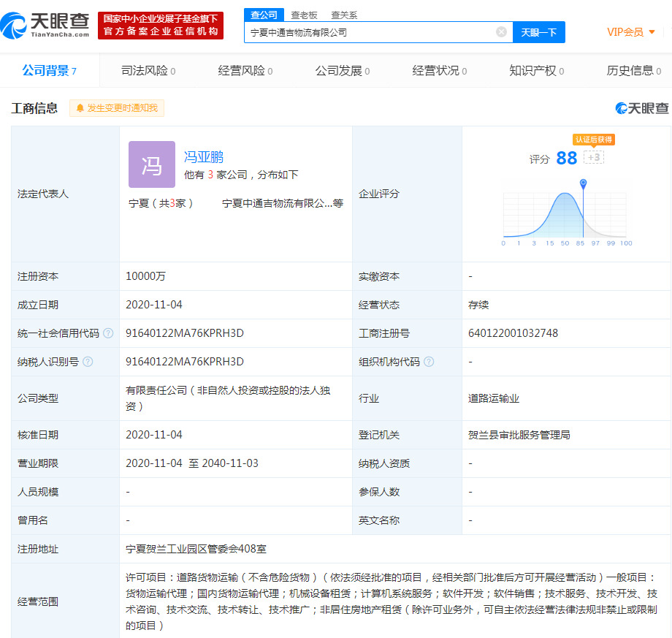Click the 发生变更时通知我 button
Screen dimensions: 672x638
pos(117,108)
